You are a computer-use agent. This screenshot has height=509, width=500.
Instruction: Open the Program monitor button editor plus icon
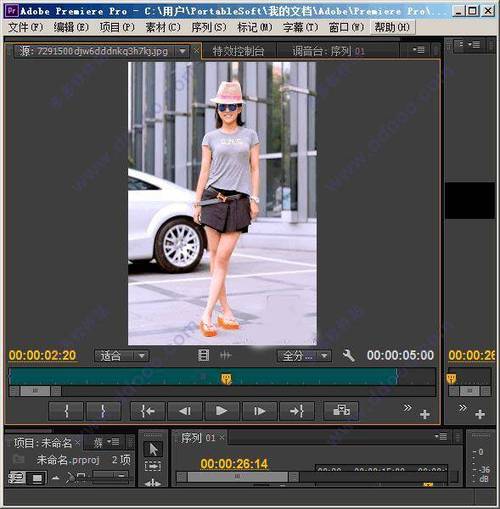(x=480, y=414)
